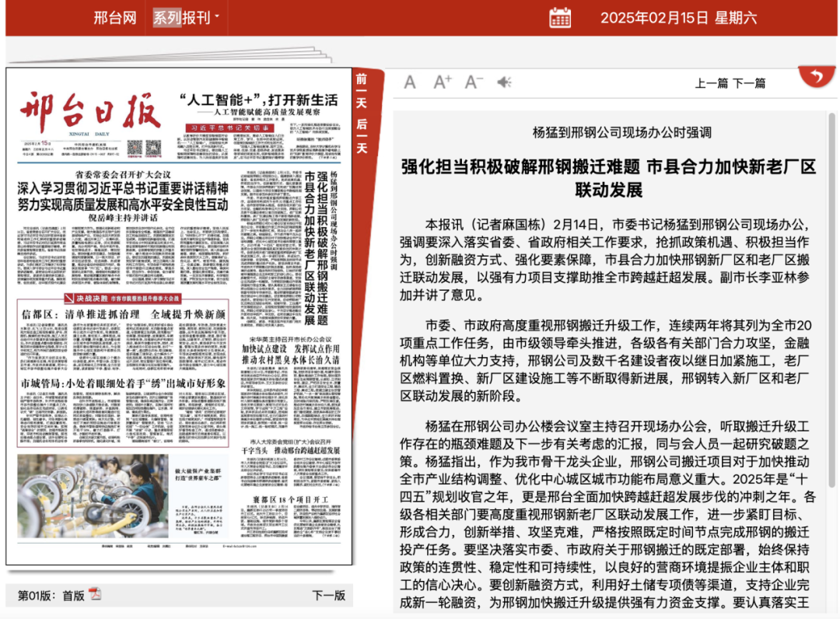
Task: Expand the 系列报刊 dropdown menu
Action: click(x=186, y=18)
